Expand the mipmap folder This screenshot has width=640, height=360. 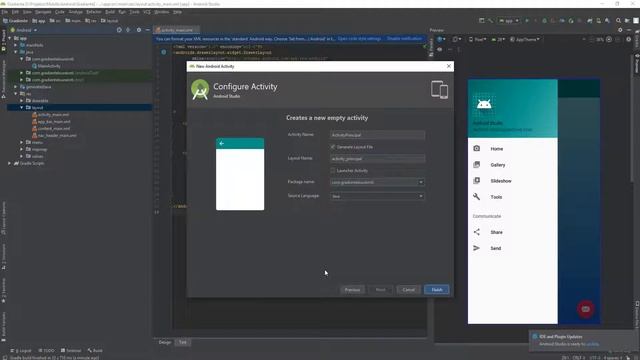pos(22,149)
